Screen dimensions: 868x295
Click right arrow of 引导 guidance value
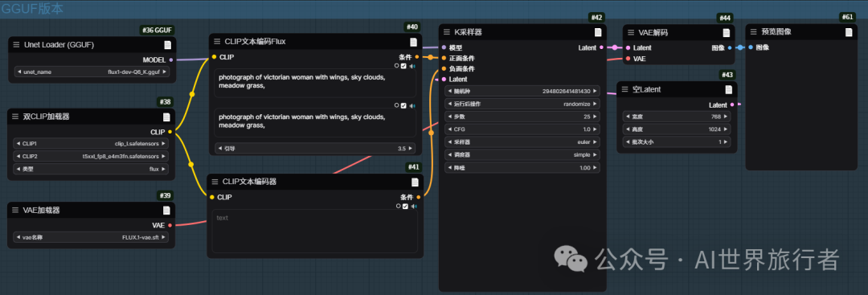click(410, 149)
